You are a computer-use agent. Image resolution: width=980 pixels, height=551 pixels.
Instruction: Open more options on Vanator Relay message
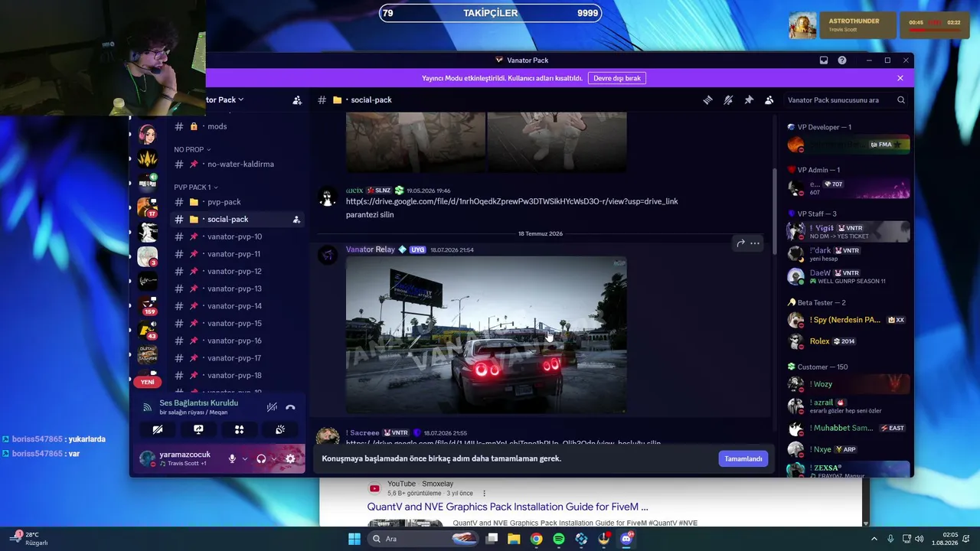click(755, 243)
